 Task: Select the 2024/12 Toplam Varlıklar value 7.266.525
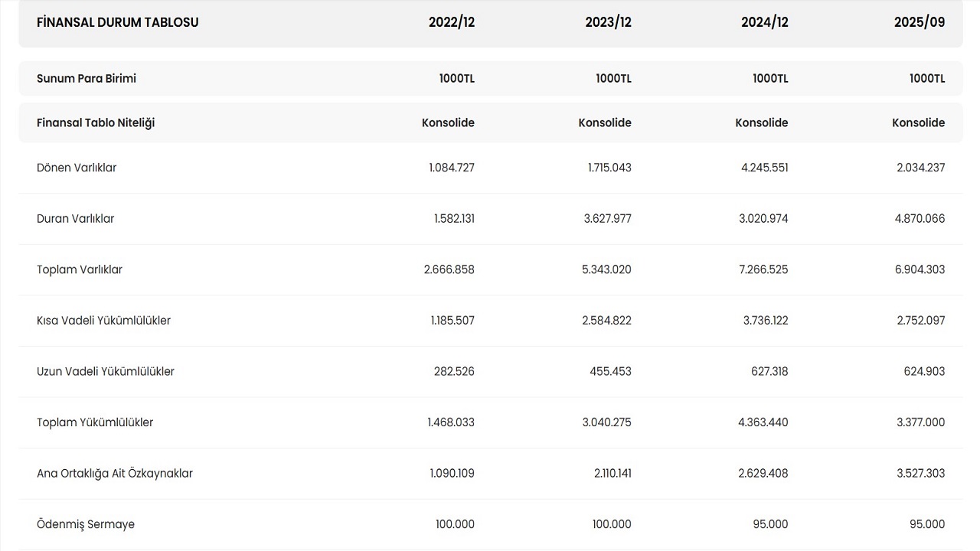pos(764,269)
